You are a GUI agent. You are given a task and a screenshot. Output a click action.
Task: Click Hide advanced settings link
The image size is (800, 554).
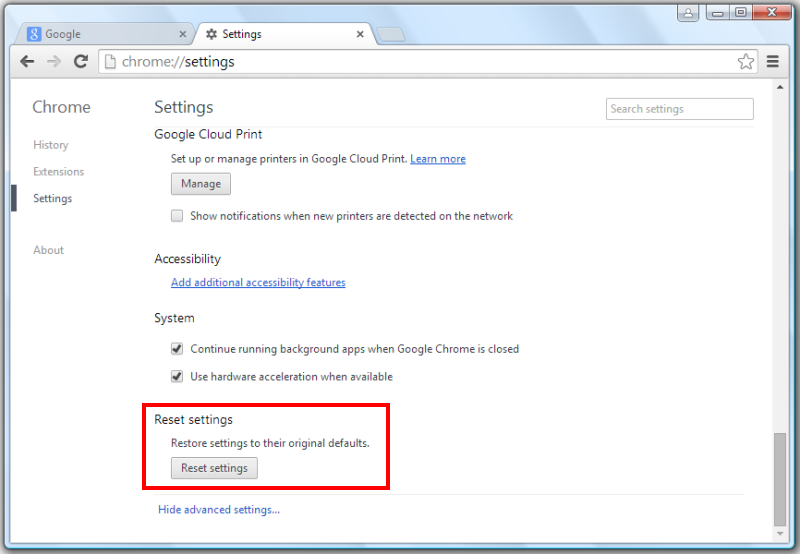tap(219, 510)
